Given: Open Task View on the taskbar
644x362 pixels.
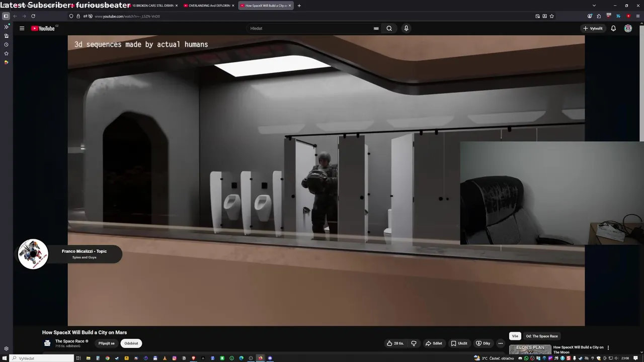Looking at the screenshot, I should click(x=78, y=358).
